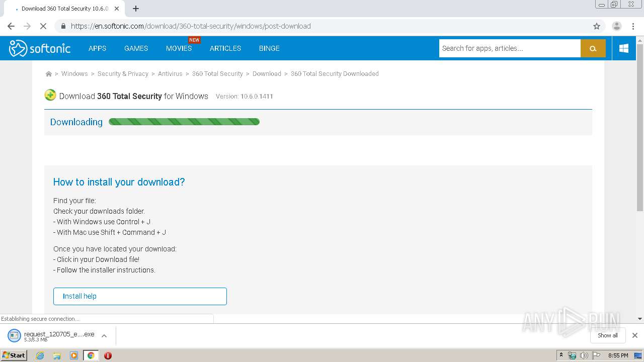Click the 360 Total Security green plus icon

coord(50,95)
